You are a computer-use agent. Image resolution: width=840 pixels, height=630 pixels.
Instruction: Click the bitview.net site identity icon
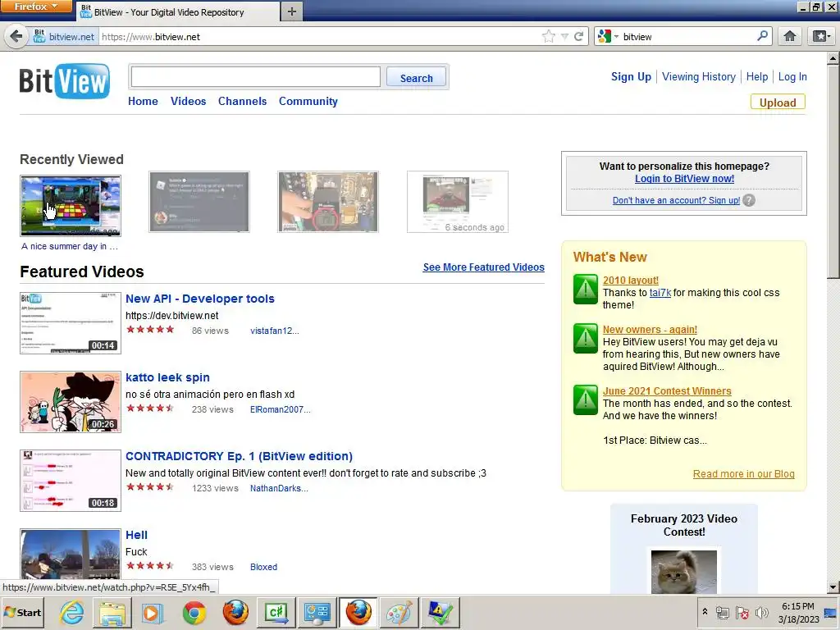pyautogui.click(x=64, y=36)
